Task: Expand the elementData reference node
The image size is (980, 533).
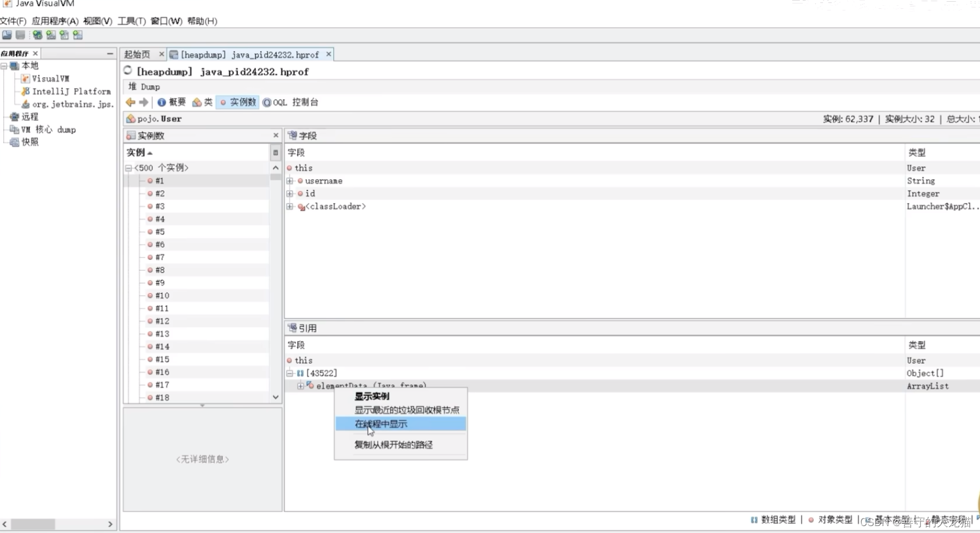Action: (x=301, y=386)
